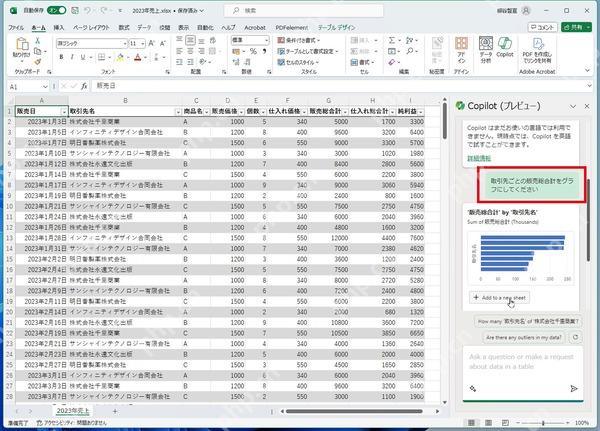Open Conditional Formatting (条件付き書式) menu
Image resolution: width=600 pixels, height=431 pixels.
pyautogui.click(x=298, y=40)
